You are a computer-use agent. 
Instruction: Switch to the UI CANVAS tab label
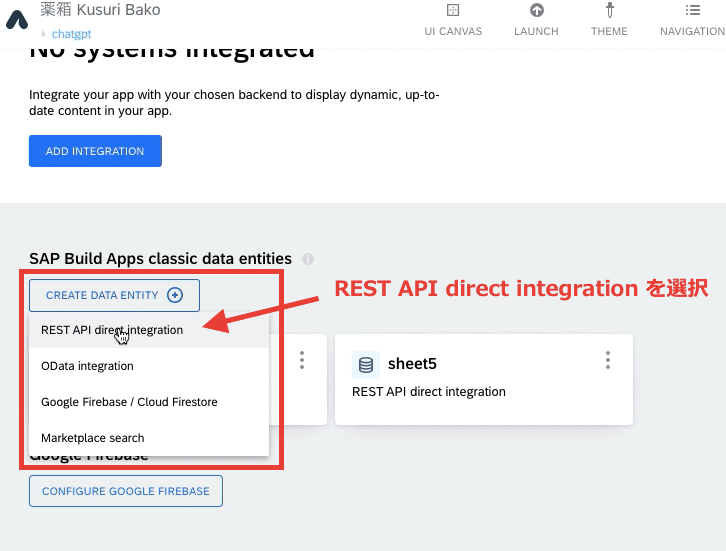pyautogui.click(x=453, y=31)
